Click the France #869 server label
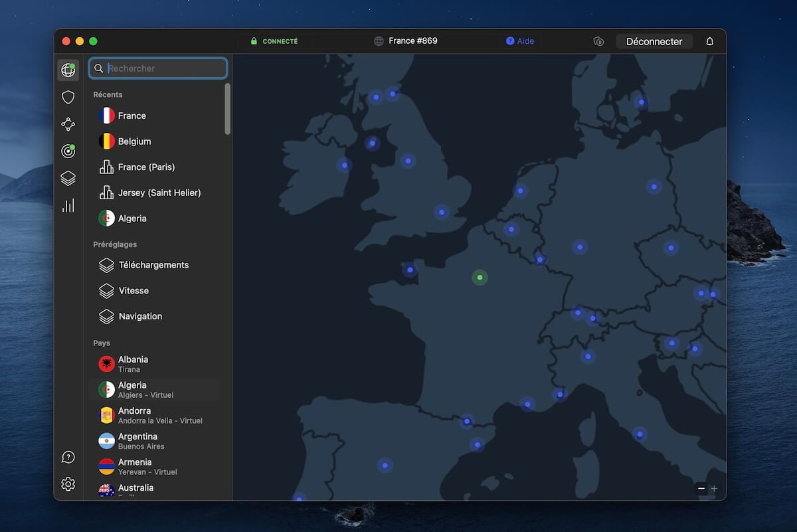This screenshot has width=797, height=532. point(413,41)
